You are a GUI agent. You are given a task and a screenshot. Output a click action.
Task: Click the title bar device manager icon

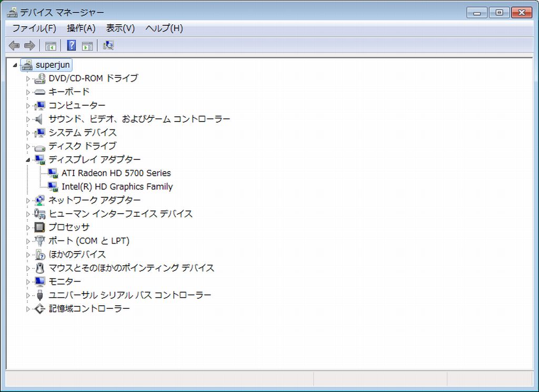click(x=13, y=13)
